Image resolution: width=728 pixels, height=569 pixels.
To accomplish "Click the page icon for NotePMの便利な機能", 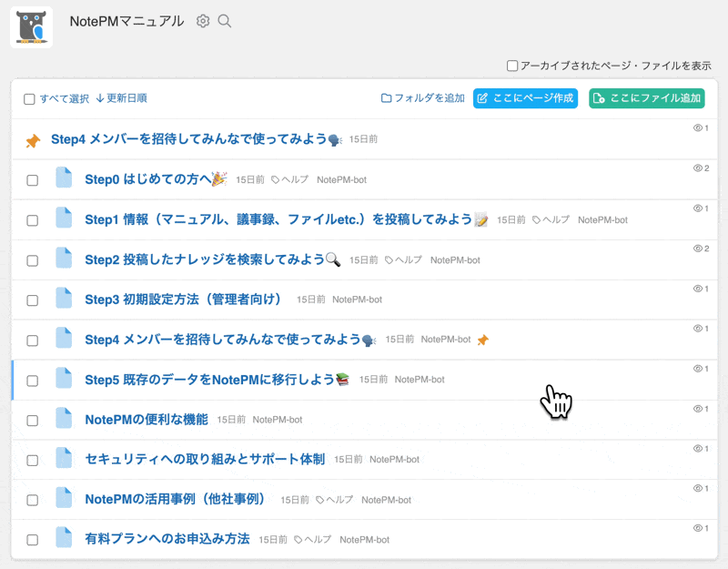I will tap(64, 418).
